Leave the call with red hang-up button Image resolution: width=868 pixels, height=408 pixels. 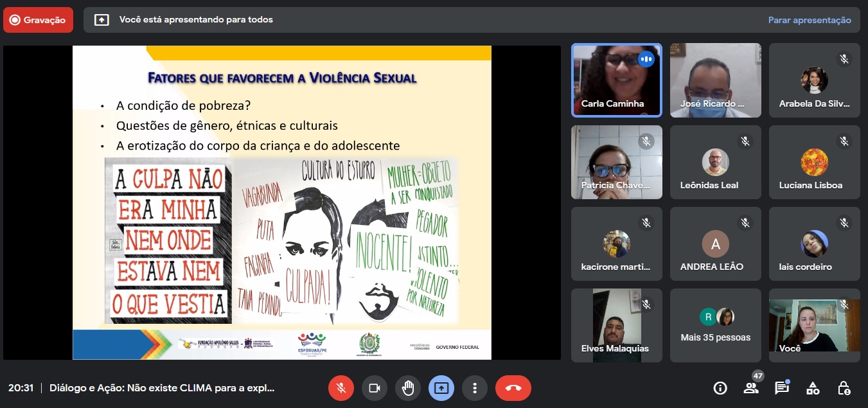(x=513, y=388)
